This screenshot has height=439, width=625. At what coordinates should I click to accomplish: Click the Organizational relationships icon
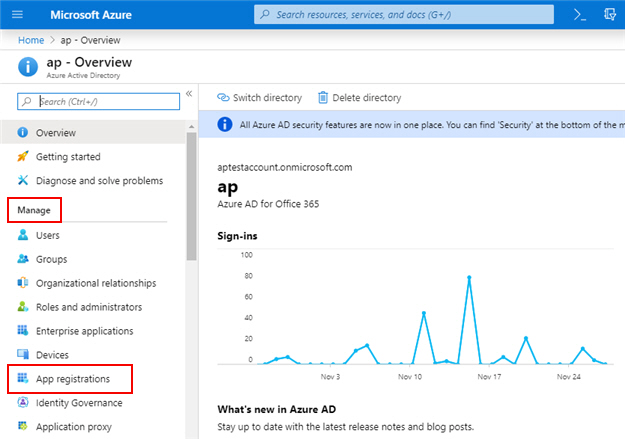point(23,283)
